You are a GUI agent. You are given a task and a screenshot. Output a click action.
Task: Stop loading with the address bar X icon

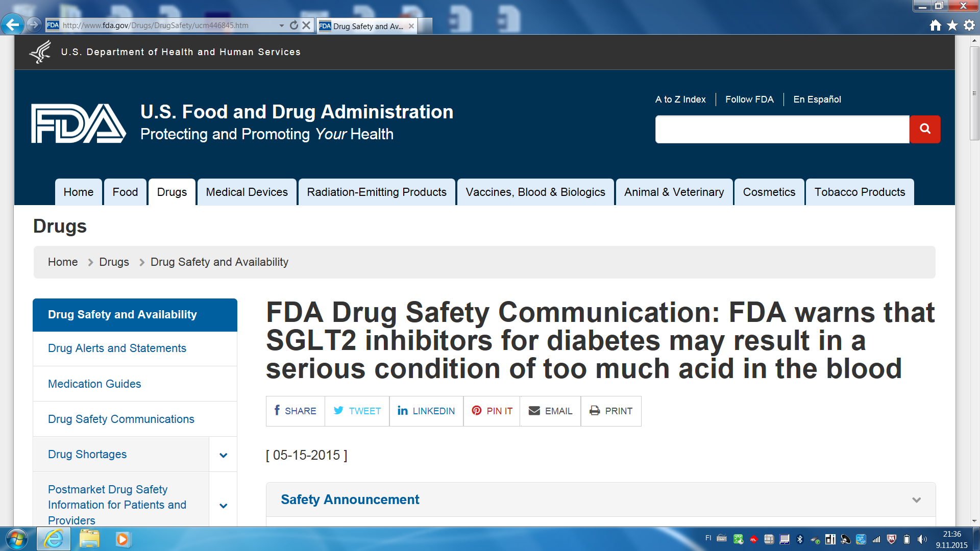(x=306, y=25)
